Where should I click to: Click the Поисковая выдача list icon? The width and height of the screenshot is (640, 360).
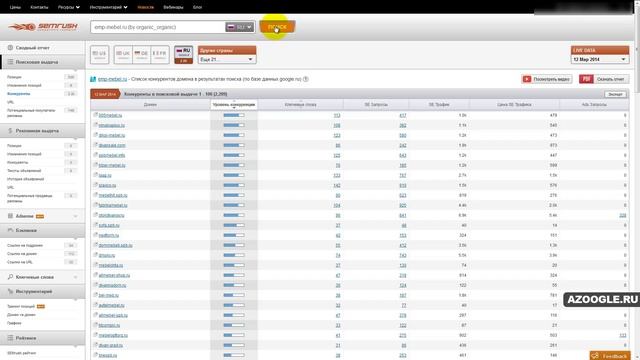click(x=10, y=62)
